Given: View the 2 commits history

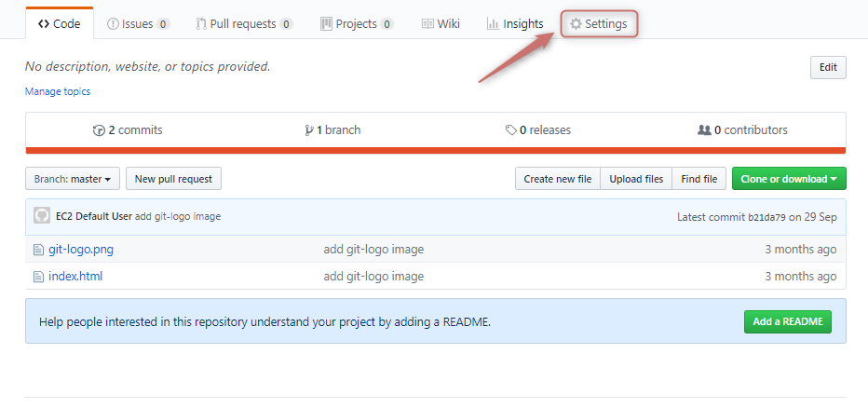Looking at the screenshot, I should [128, 130].
